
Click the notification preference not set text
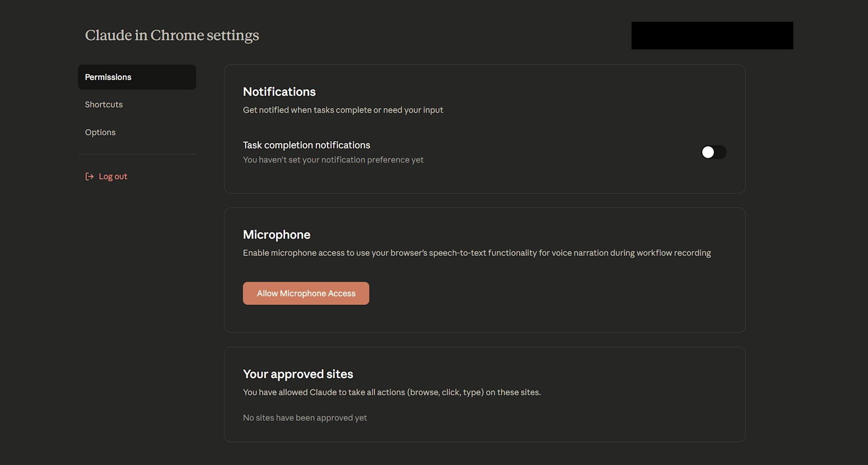point(333,160)
